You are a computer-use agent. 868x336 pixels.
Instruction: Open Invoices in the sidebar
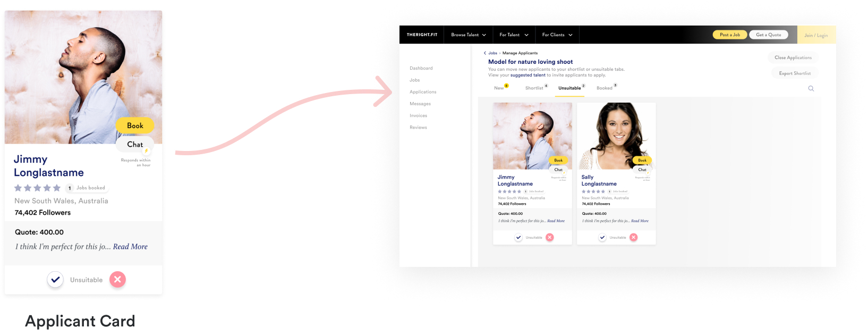[419, 115]
